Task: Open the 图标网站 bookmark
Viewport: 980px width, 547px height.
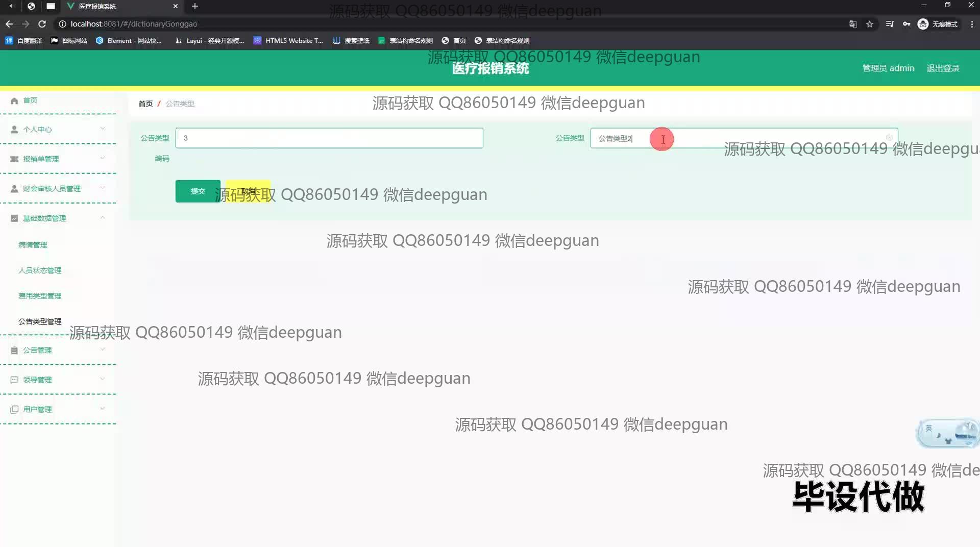Action: click(69, 41)
